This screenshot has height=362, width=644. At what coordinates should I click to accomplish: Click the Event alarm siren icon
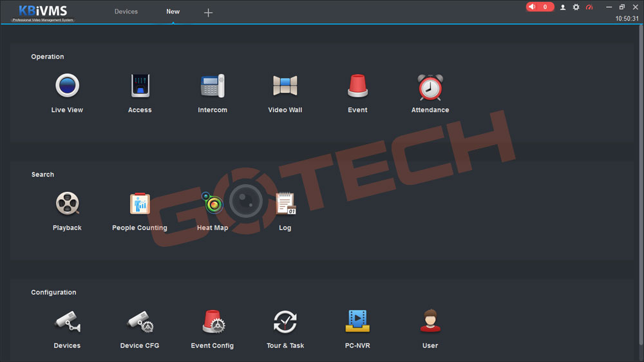357,86
